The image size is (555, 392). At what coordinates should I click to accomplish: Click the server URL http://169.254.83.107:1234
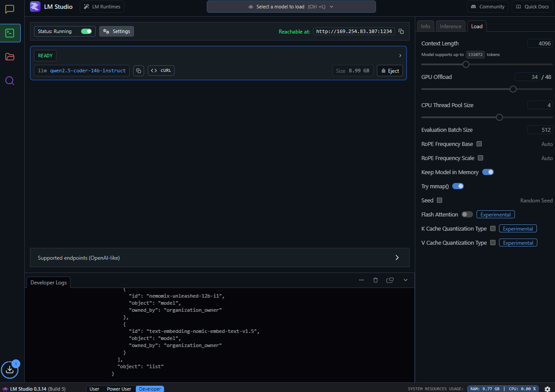354,31
